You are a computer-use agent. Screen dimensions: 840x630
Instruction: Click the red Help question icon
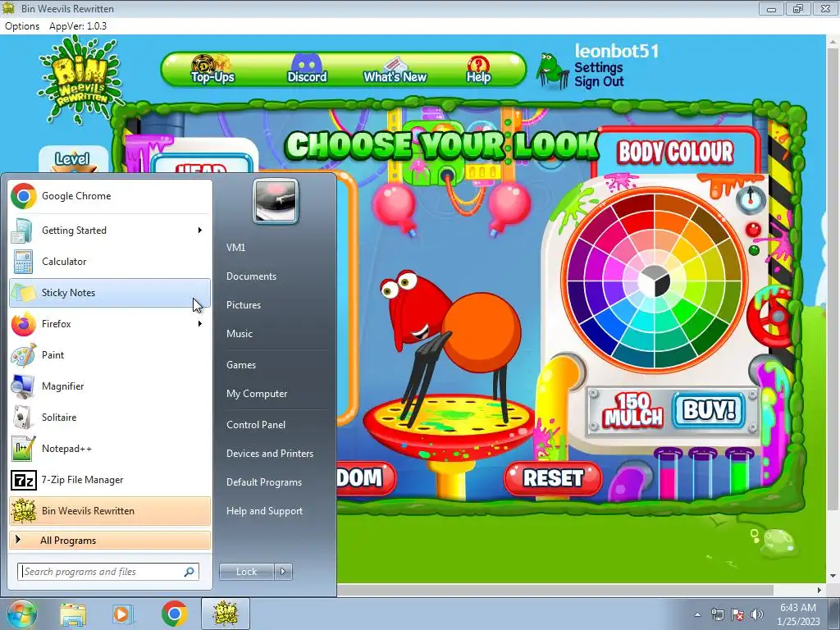pyautogui.click(x=478, y=64)
